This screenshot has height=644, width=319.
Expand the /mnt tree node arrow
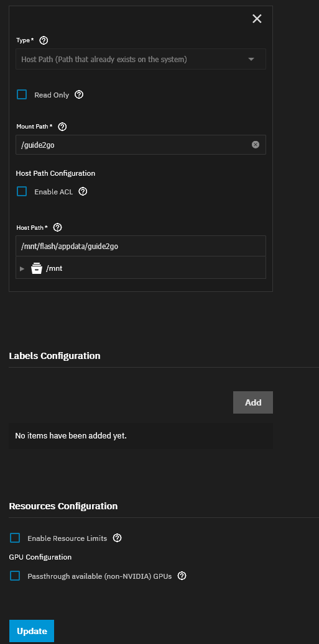click(x=22, y=269)
